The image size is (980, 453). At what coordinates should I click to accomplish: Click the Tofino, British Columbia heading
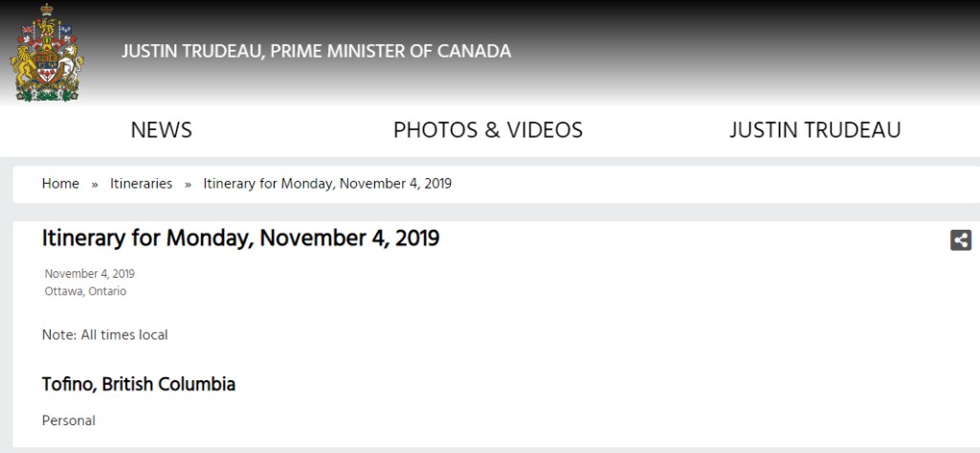pos(139,384)
